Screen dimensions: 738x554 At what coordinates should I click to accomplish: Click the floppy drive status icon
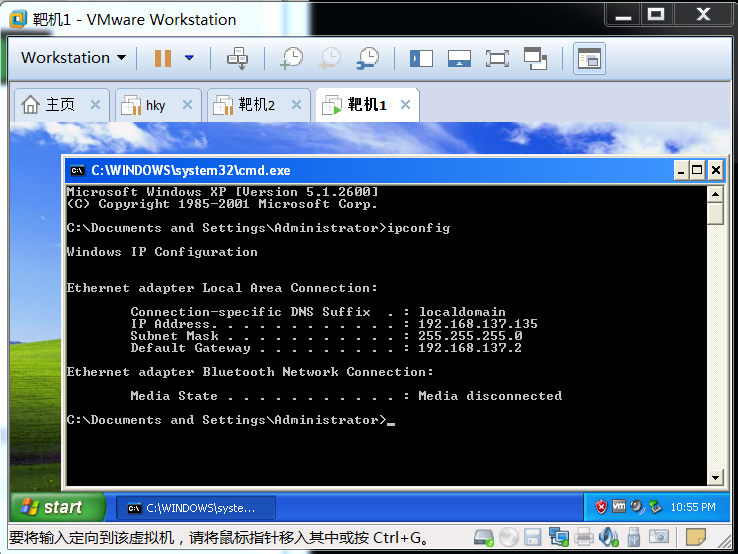click(x=532, y=538)
